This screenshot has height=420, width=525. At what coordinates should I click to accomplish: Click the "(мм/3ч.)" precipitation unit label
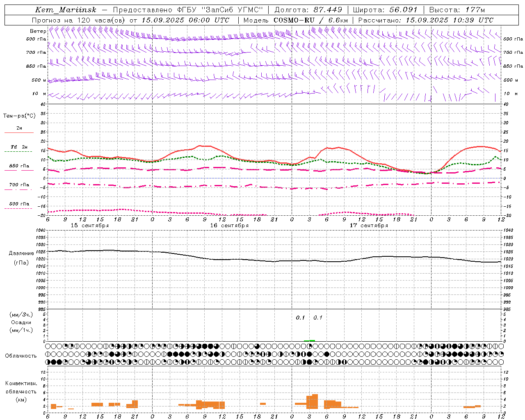[21, 315]
